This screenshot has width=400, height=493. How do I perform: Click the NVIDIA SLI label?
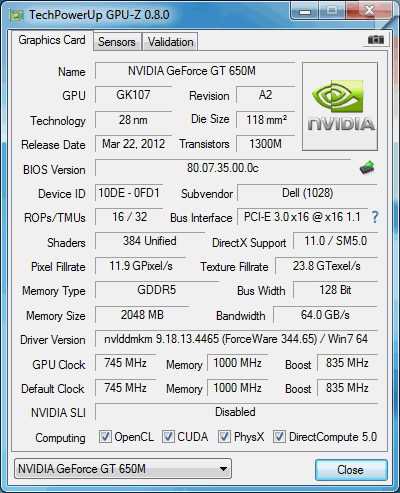[58, 413]
